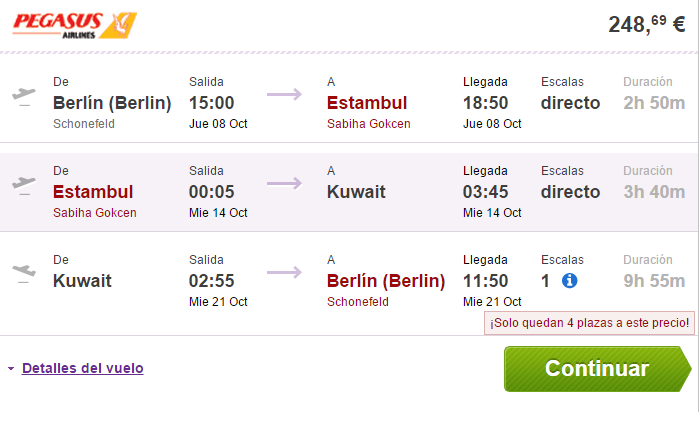Click the arrow between Kuwait and Berlín
700x422 pixels.
pos(284,272)
